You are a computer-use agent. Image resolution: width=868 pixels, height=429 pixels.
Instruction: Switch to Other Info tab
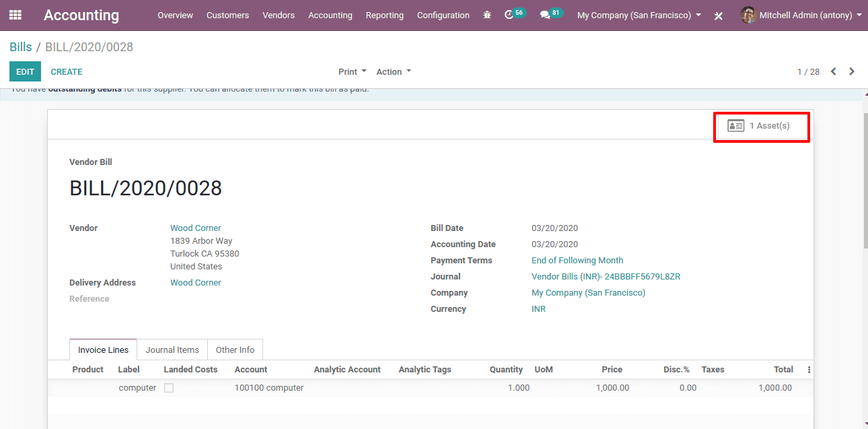[235, 350]
